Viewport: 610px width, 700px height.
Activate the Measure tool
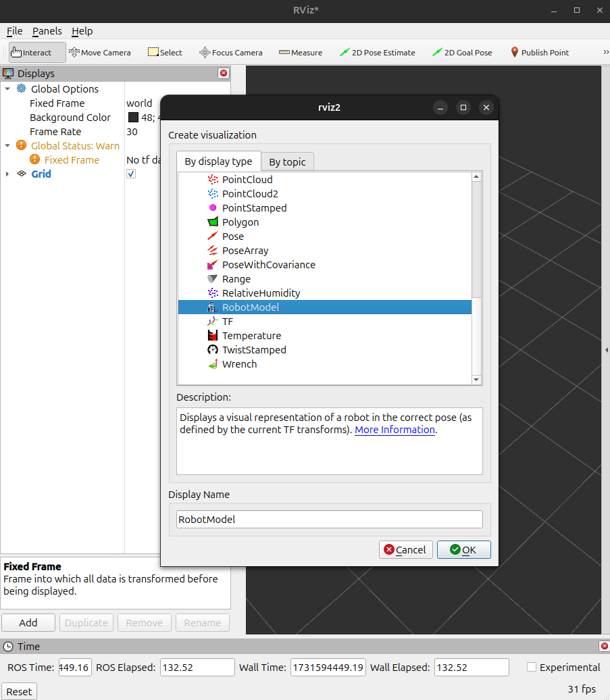coord(301,52)
